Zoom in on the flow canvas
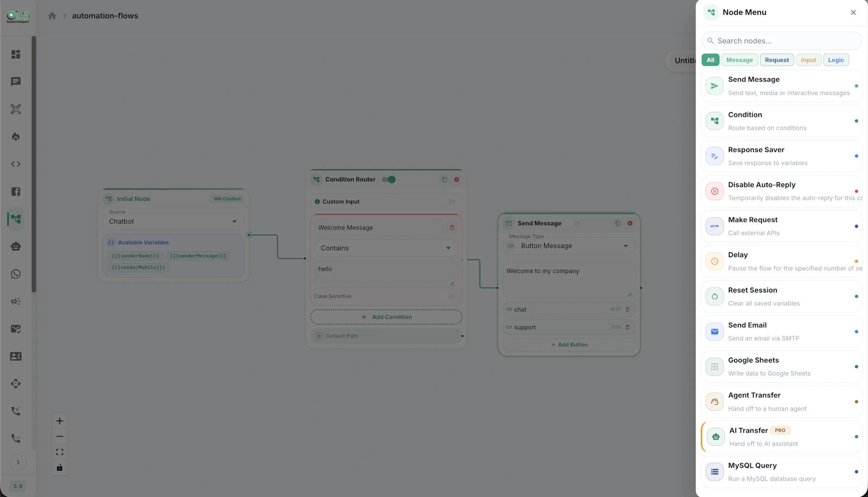The width and height of the screenshot is (868, 497). click(60, 421)
